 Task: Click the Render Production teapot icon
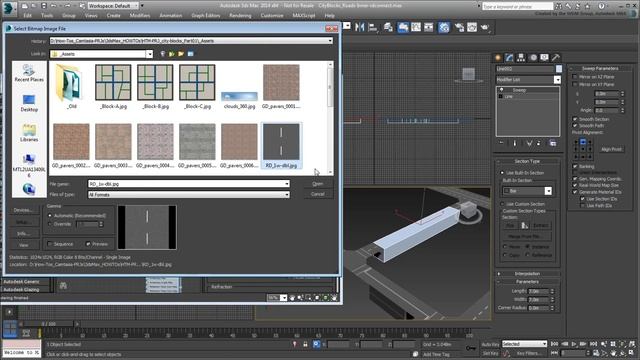(485, 27)
